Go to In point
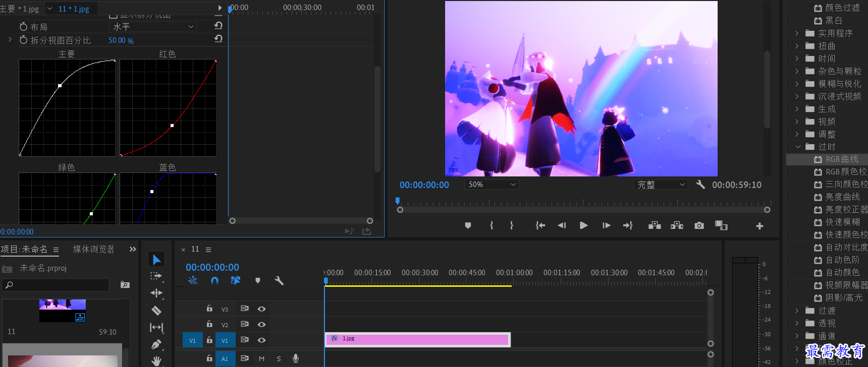This screenshot has height=367, width=868. pos(540,225)
